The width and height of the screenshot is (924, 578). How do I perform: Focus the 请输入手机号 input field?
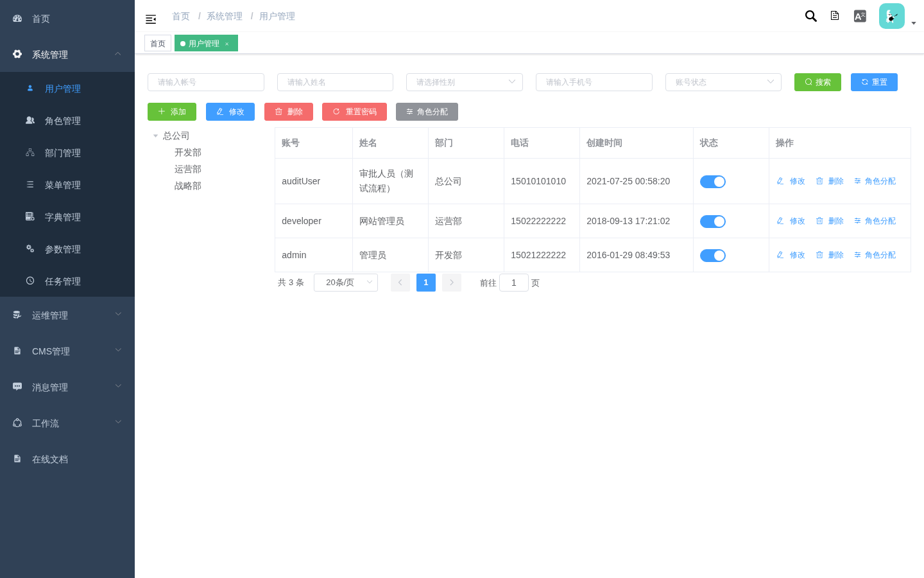point(594,82)
